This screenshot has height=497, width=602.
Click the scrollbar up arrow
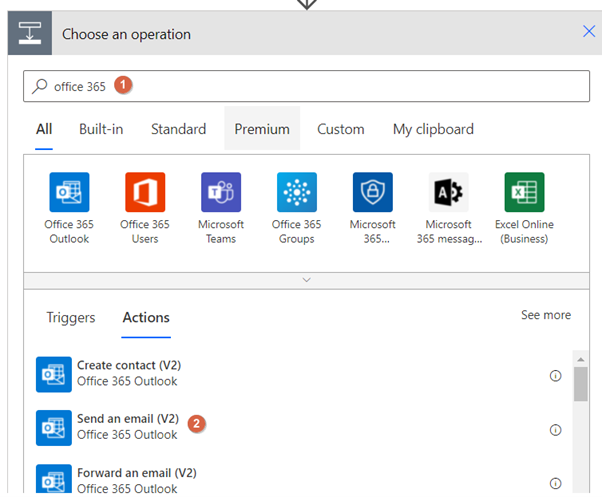click(x=580, y=359)
